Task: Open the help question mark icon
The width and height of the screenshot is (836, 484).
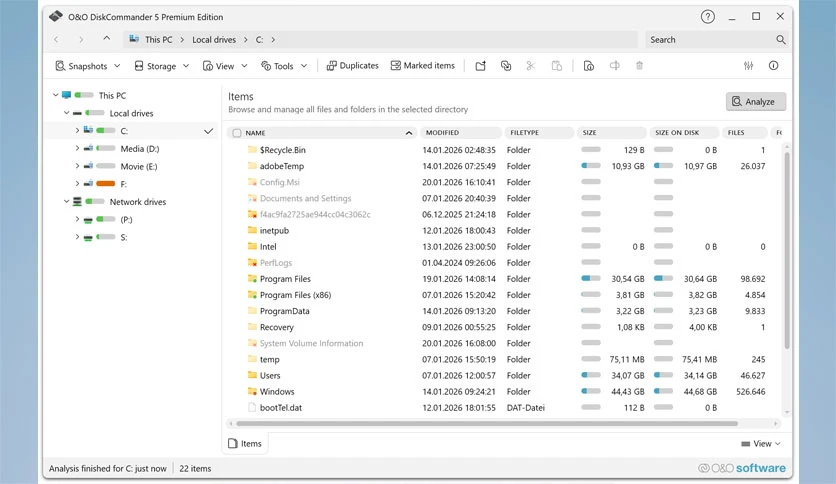Action: coord(708,17)
